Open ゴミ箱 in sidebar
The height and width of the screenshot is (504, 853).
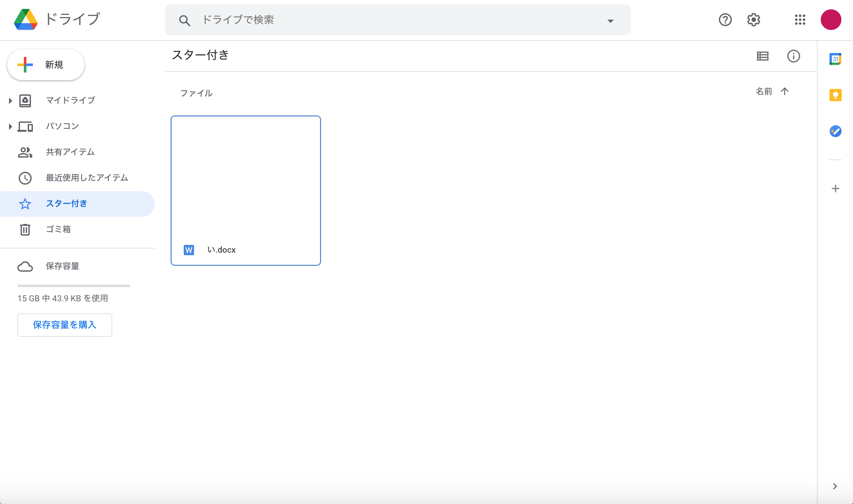(x=77, y=229)
